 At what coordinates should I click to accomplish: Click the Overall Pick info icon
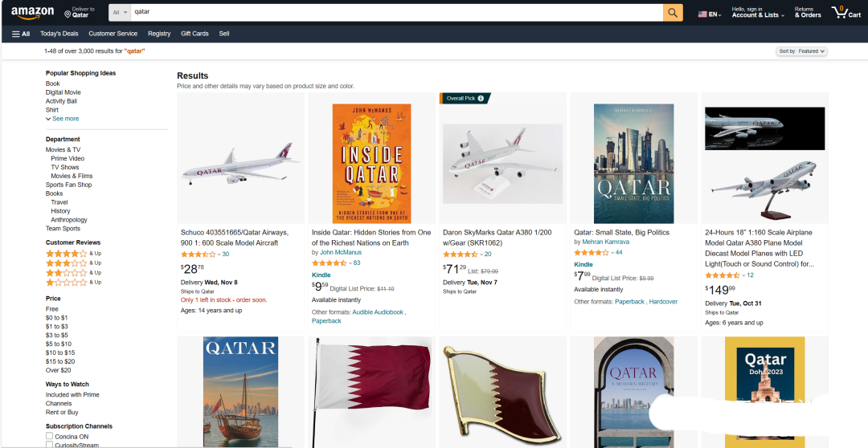pos(481,98)
